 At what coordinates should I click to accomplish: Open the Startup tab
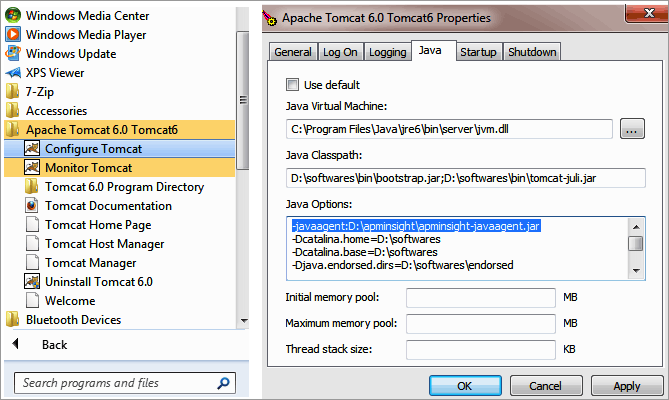click(479, 52)
